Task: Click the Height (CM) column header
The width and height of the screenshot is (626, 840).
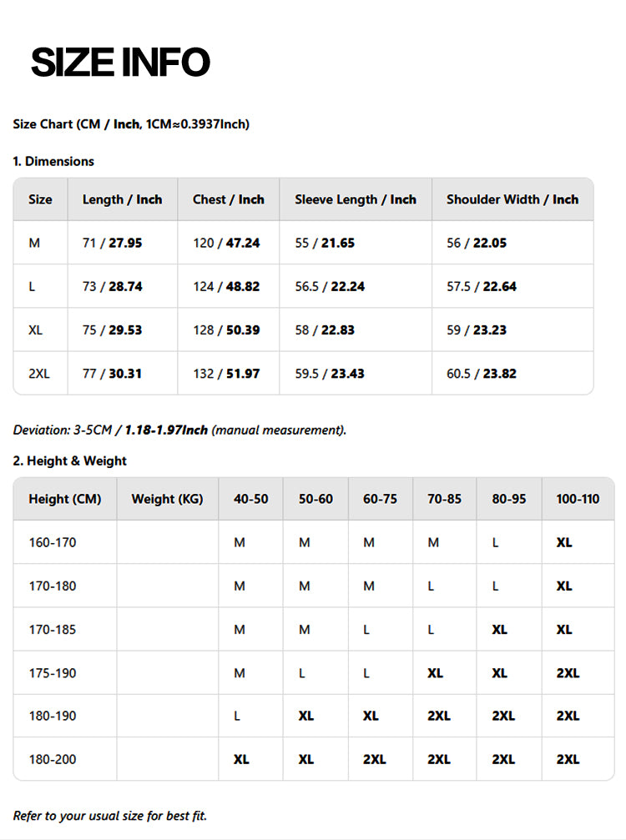Action: (x=64, y=499)
